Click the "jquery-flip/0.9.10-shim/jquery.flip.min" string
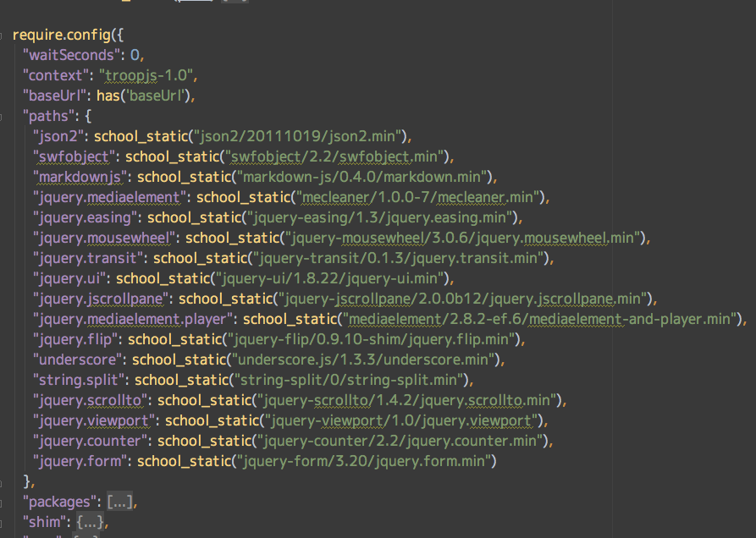756x538 pixels. click(371, 339)
